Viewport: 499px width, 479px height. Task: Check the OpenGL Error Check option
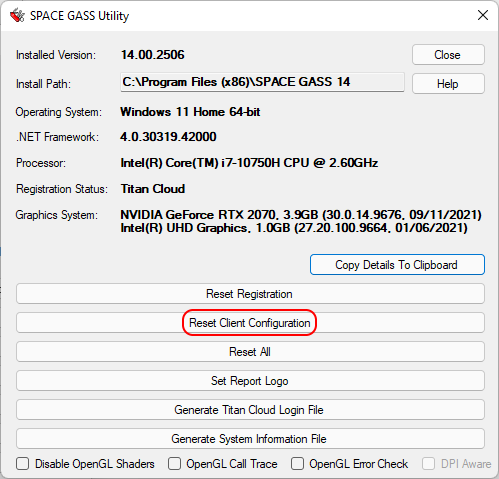pos(297,464)
